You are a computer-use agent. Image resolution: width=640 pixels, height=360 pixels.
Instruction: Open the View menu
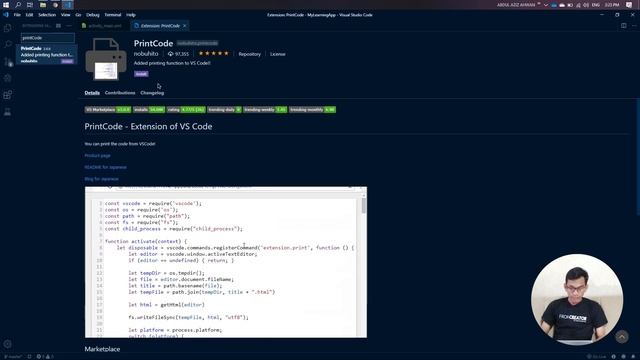65,15
